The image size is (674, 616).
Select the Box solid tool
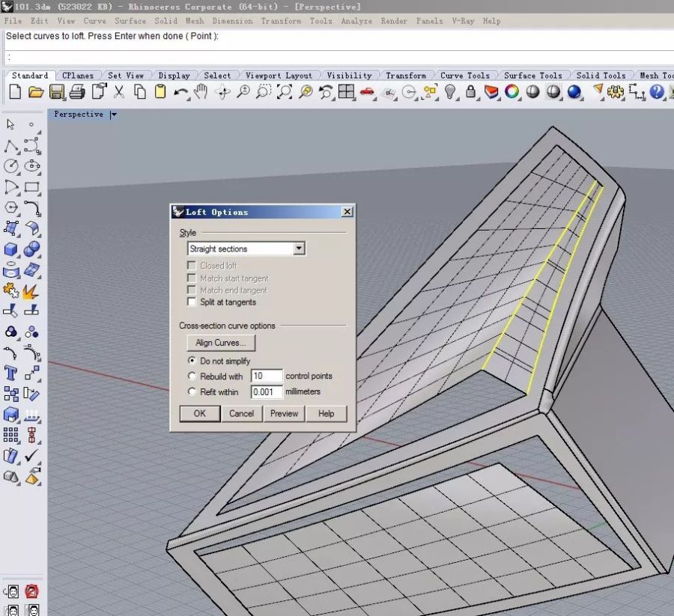[11, 249]
